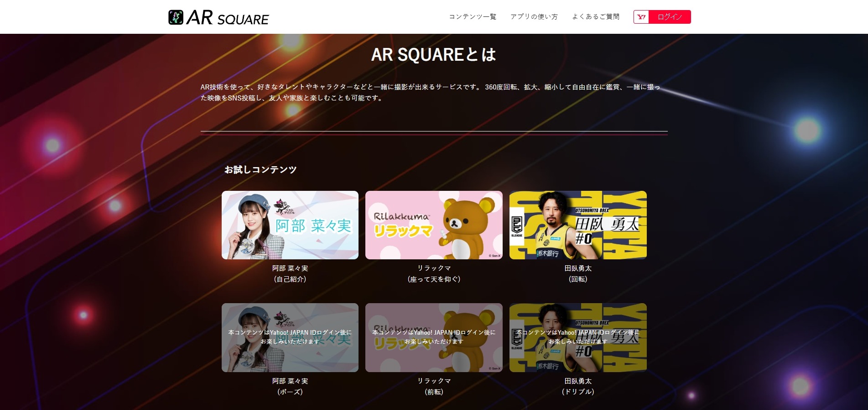Click the AR SQUARE logo icon
This screenshot has height=410, width=868.
click(x=176, y=17)
